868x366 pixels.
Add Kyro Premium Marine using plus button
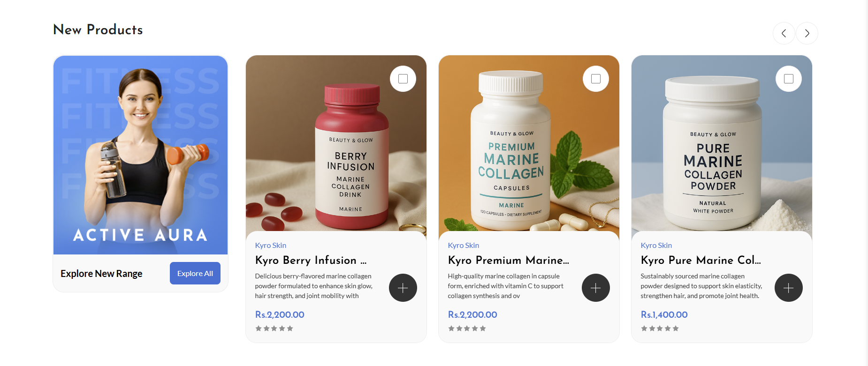pos(595,288)
